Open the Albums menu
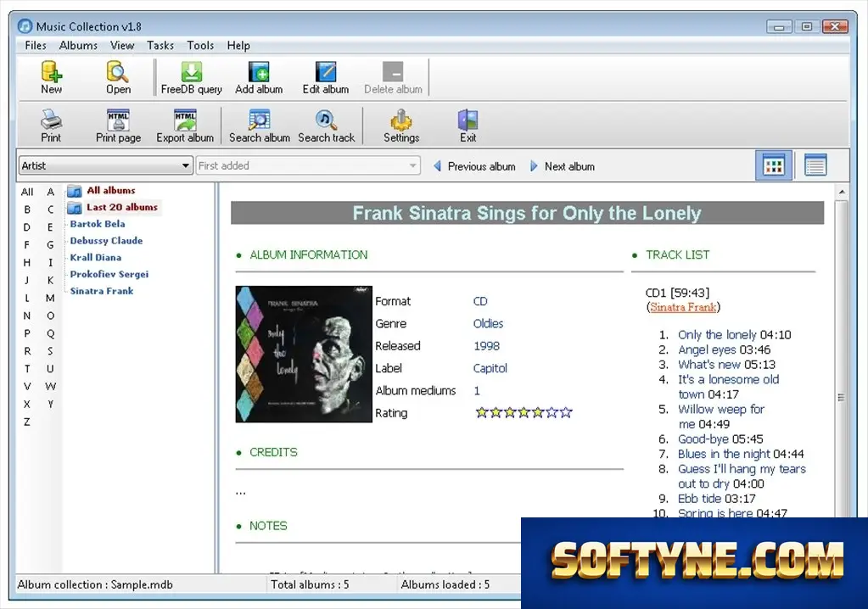Screen dimensions: 868x609 [x=78, y=45]
